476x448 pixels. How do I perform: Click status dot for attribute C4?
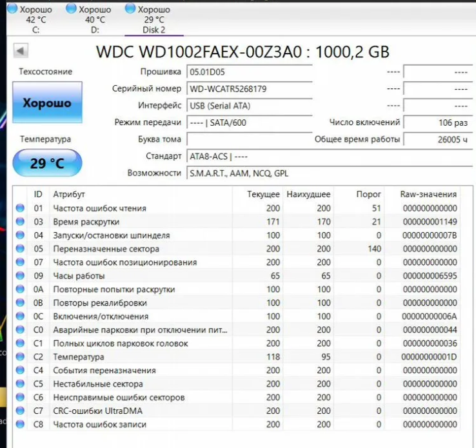pos(20,370)
